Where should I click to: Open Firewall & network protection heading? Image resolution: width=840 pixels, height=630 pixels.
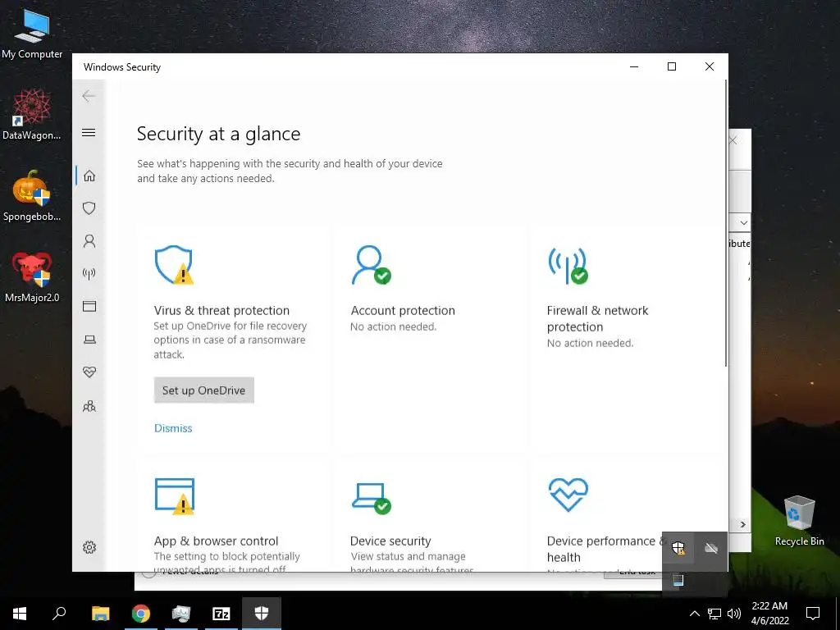coord(597,318)
